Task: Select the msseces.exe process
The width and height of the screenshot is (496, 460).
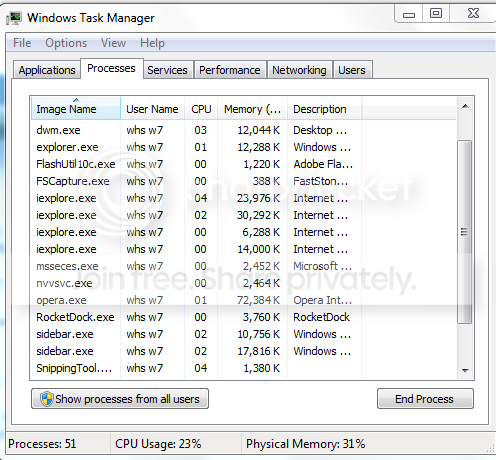Action: (x=243, y=266)
